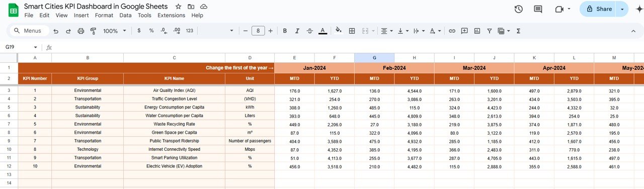Select row 5 header

click(9, 107)
